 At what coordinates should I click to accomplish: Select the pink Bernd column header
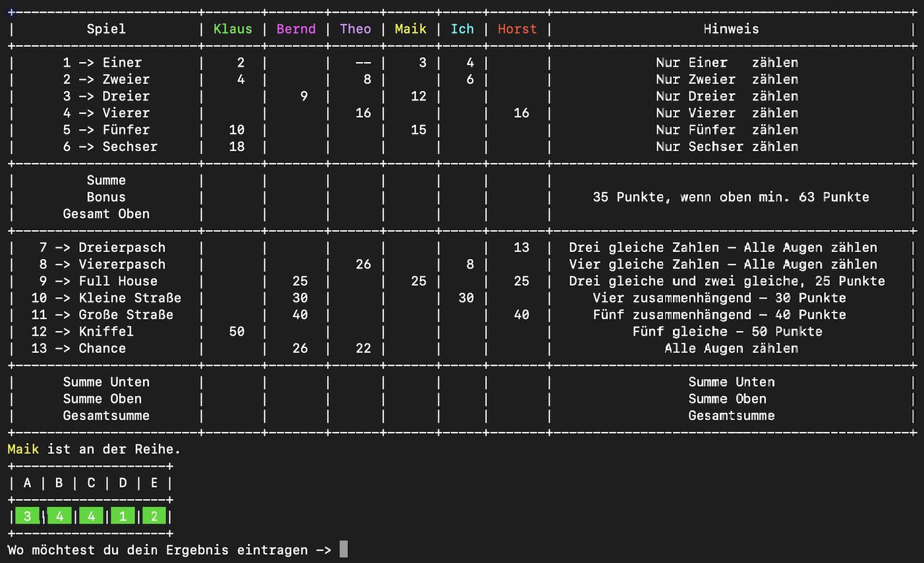click(x=296, y=29)
